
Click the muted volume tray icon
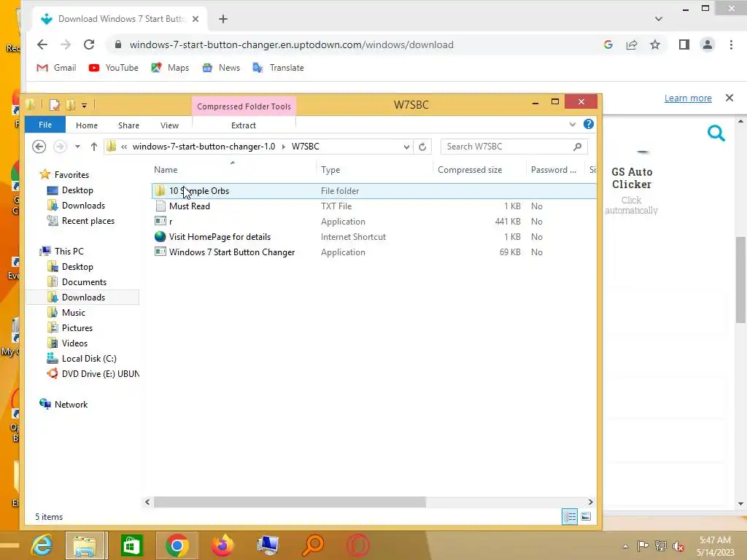(x=678, y=546)
